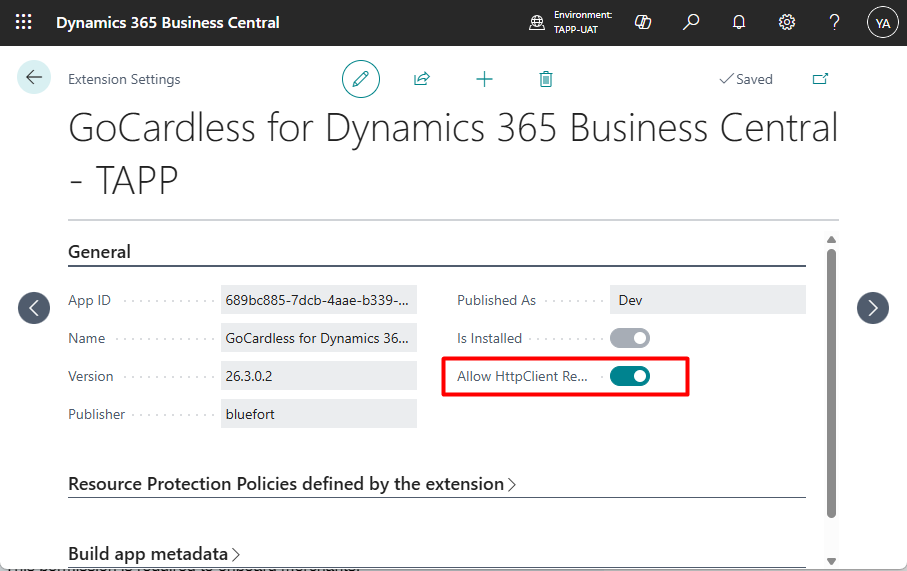Image resolution: width=907 pixels, height=571 pixels.
Task: Click the Is Installed label
Action: click(x=489, y=338)
